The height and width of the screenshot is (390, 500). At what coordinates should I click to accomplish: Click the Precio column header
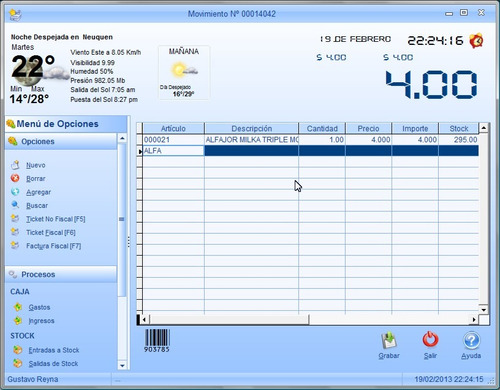[368, 128]
